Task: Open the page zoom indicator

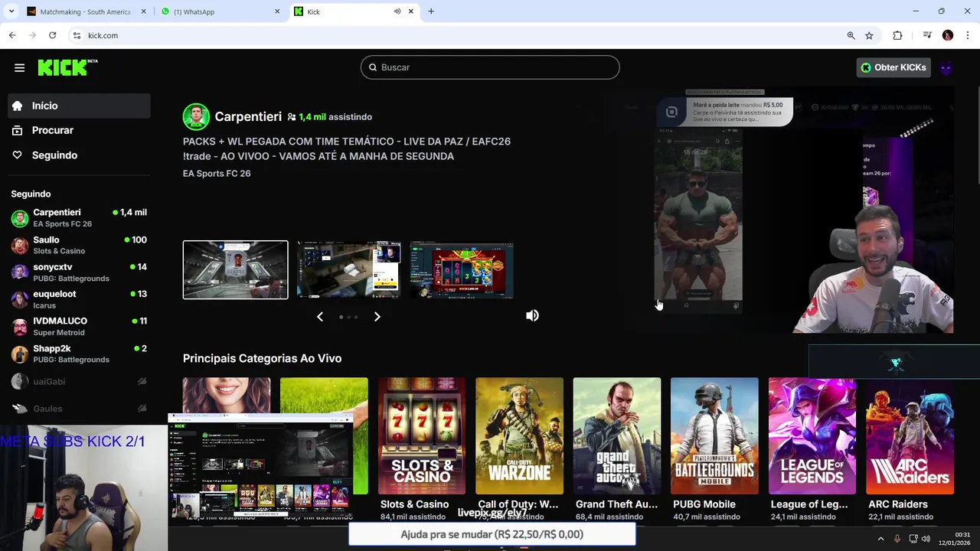Action: 851,35
